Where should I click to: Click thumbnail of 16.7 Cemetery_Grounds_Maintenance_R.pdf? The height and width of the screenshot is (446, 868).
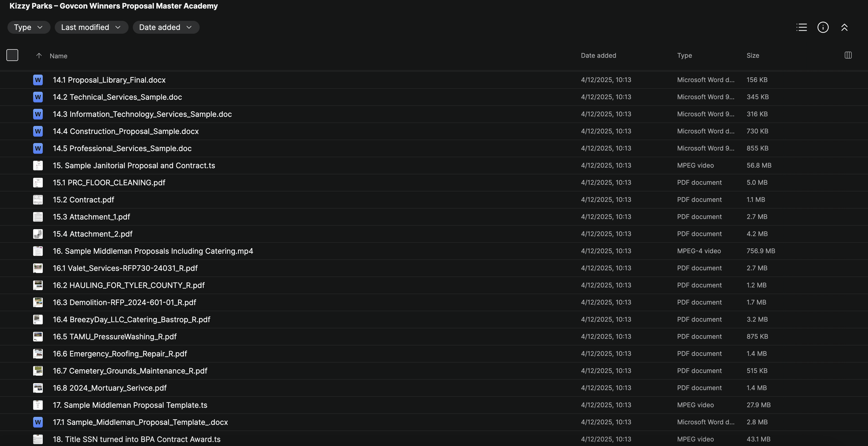click(38, 371)
